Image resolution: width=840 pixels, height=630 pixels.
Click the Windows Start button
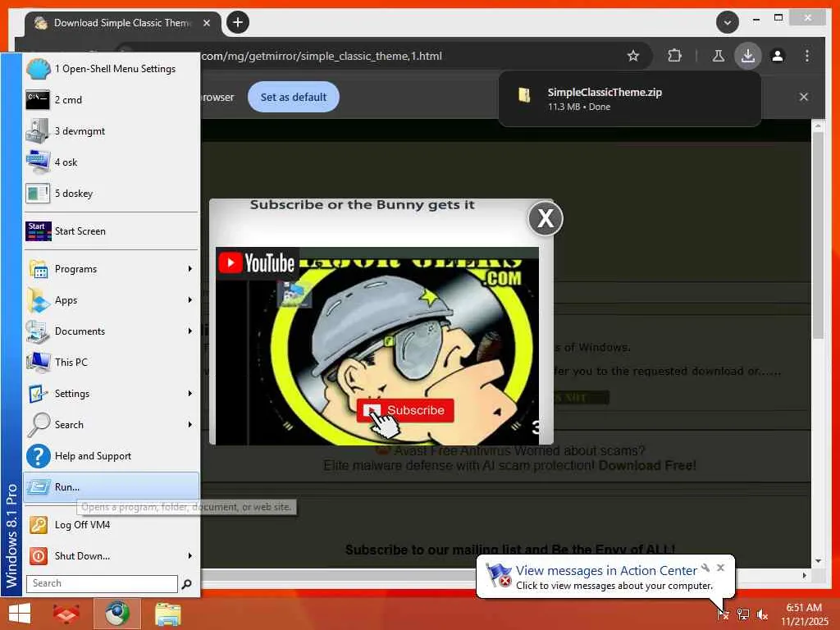(20, 614)
